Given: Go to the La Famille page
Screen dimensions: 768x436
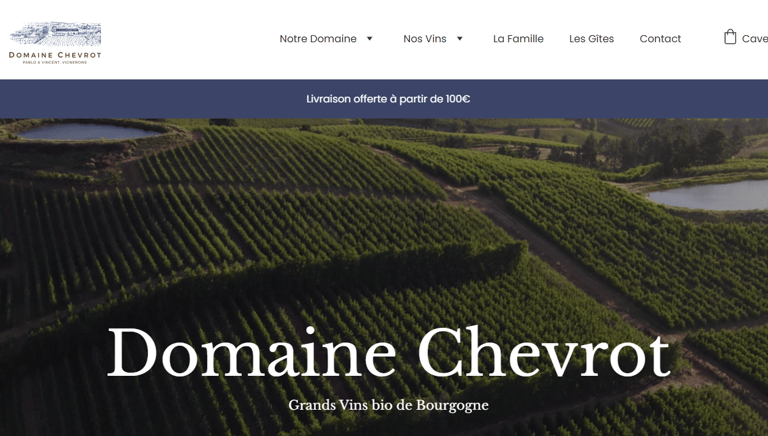Looking at the screenshot, I should tap(518, 39).
